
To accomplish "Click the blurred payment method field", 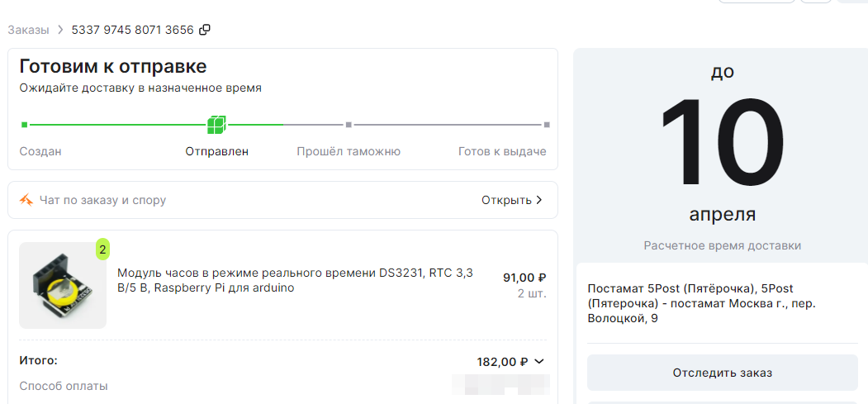I will point(501,385).
